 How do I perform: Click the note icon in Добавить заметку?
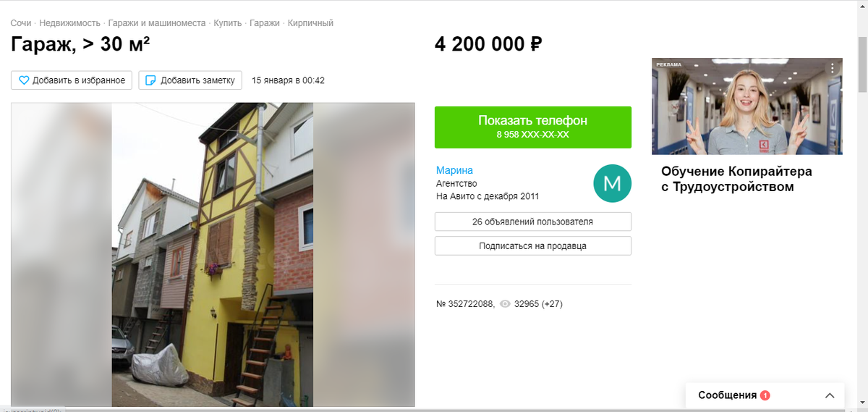tap(151, 80)
